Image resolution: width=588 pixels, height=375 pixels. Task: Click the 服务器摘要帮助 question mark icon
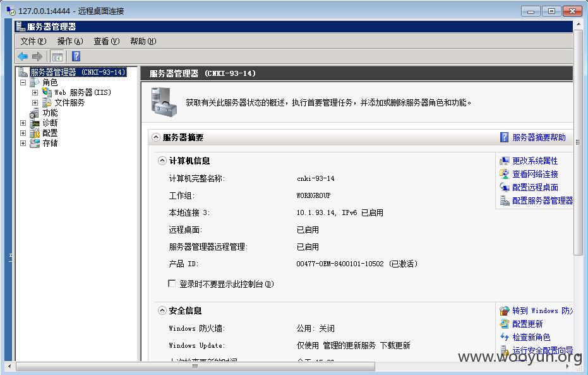(x=505, y=137)
